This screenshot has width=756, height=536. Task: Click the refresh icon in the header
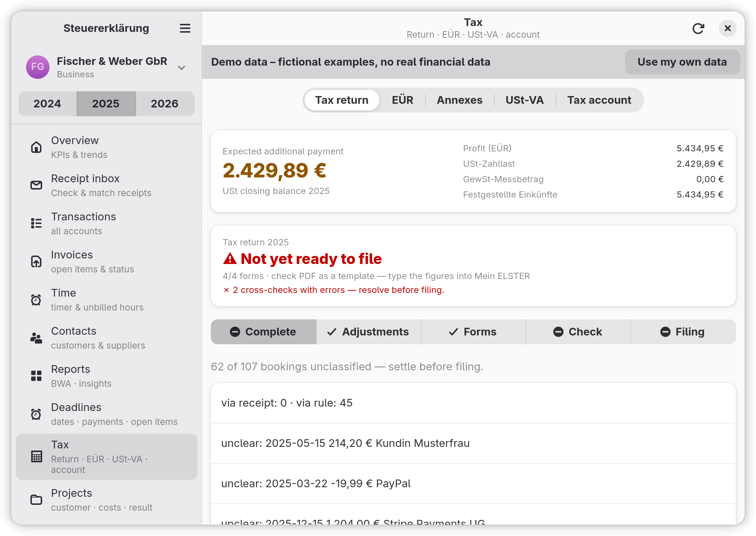[698, 29]
